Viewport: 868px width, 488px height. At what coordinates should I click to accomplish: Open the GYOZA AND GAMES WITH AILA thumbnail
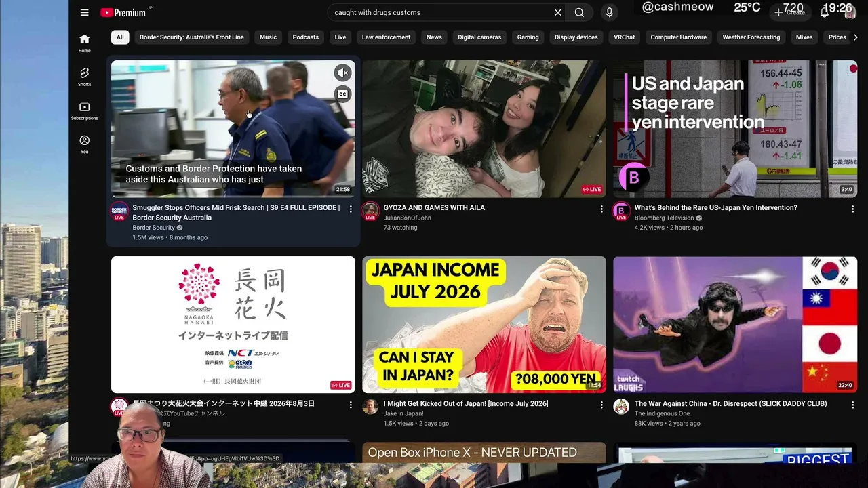(x=484, y=129)
